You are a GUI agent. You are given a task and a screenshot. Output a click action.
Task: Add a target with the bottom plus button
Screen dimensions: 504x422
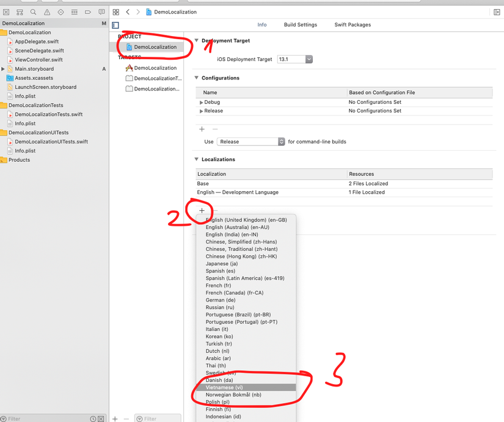click(x=115, y=419)
